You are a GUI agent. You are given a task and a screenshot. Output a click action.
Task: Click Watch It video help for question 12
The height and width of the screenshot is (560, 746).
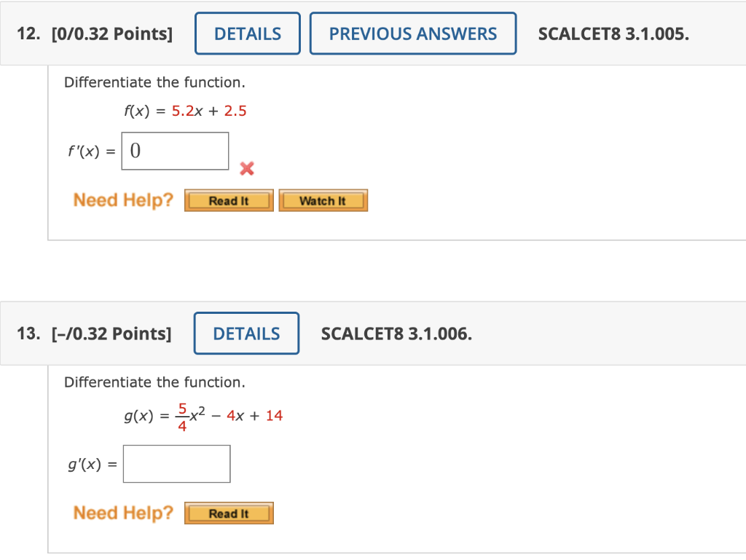click(x=323, y=200)
